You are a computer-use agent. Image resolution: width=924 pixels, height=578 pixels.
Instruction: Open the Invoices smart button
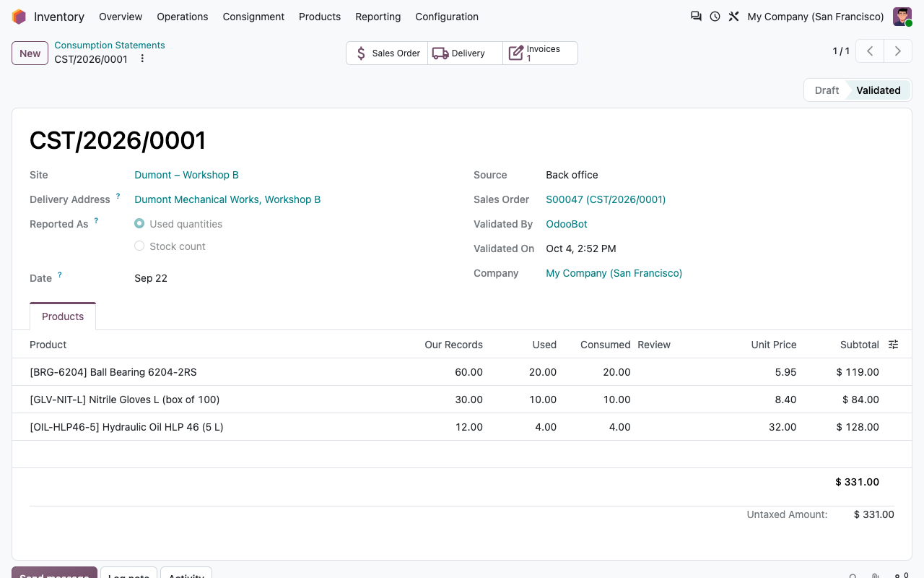[540, 53]
